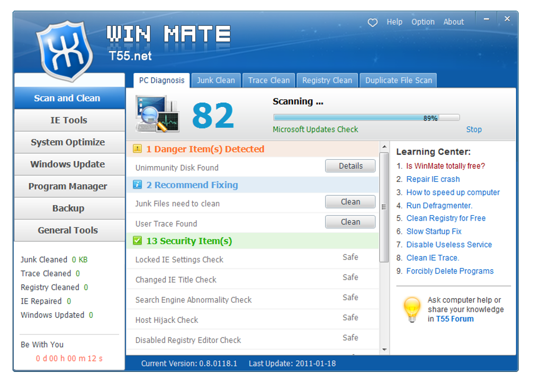Open IE Tools section
This screenshot has height=392, width=540.
click(x=69, y=120)
